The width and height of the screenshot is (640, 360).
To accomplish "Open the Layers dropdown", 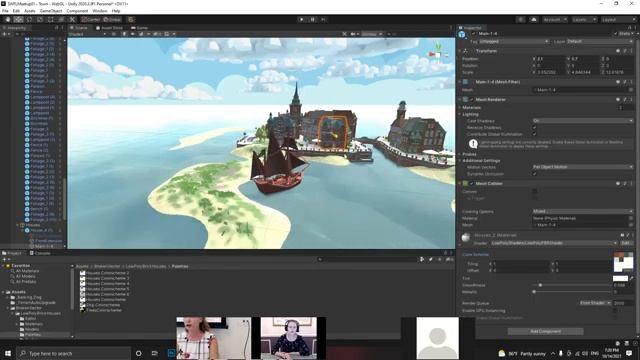I will pos(584,19).
